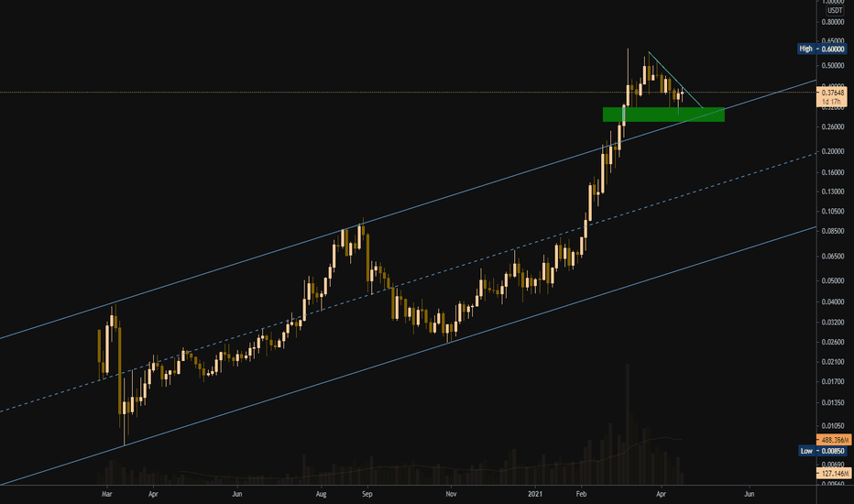Select the green support zone rectangle
The image size is (854, 504).
point(663,115)
